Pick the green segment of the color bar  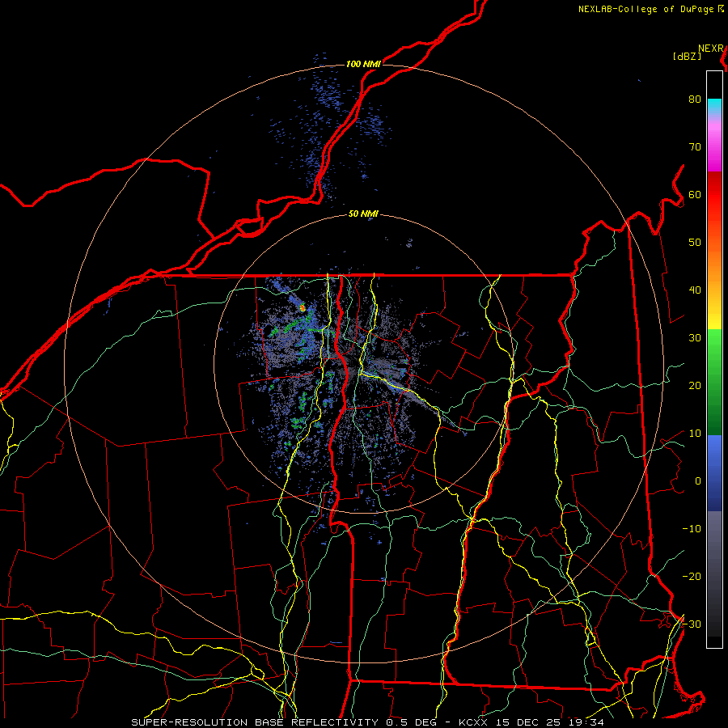[x=714, y=382]
